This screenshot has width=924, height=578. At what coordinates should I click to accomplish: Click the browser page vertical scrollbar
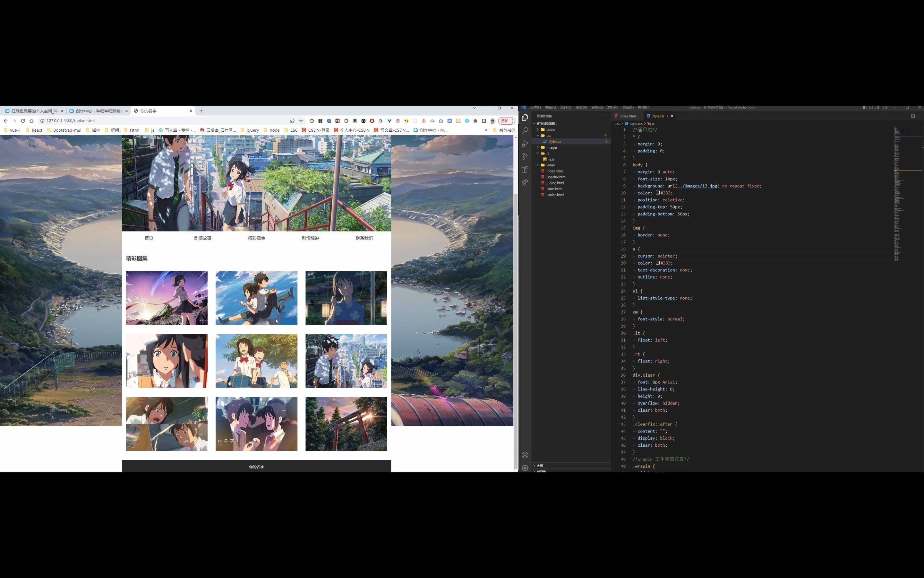pos(516,331)
